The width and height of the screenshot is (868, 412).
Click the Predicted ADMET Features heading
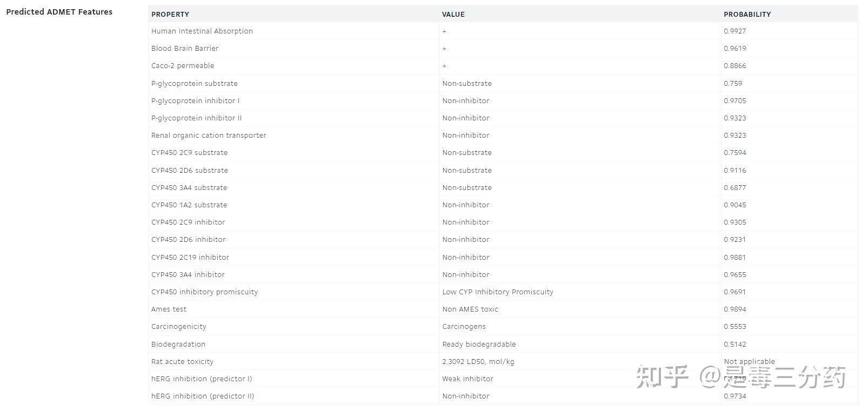tap(59, 12)
